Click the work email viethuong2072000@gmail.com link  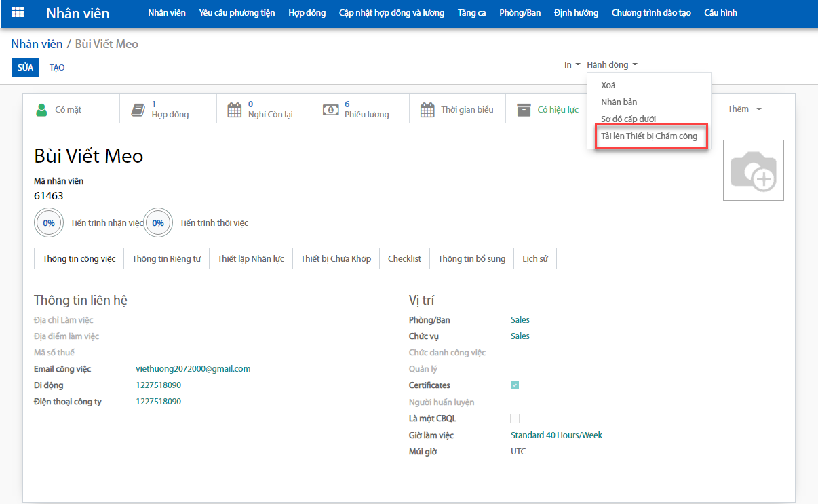point(193,369)
